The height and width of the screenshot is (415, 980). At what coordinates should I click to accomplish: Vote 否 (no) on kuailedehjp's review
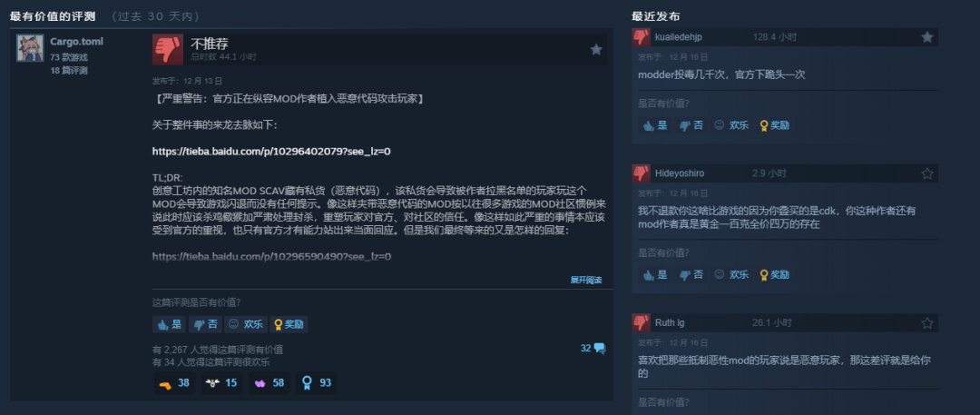(691, 125)
